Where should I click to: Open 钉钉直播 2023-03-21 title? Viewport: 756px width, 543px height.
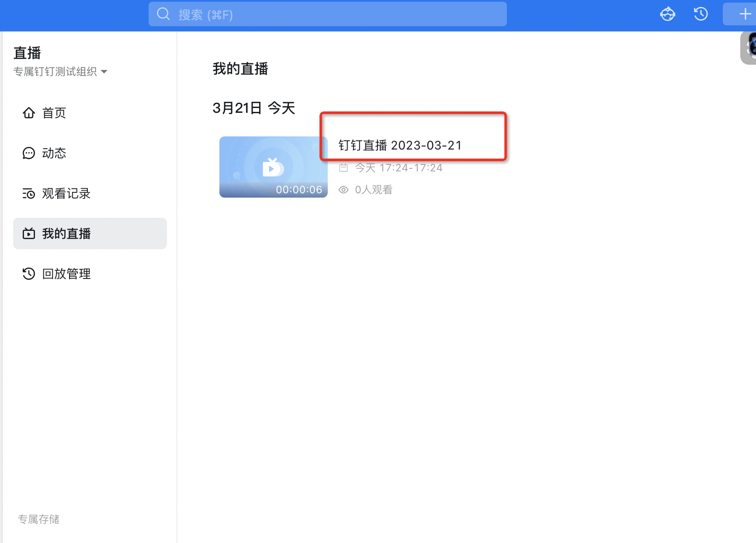tap(400, 145)
